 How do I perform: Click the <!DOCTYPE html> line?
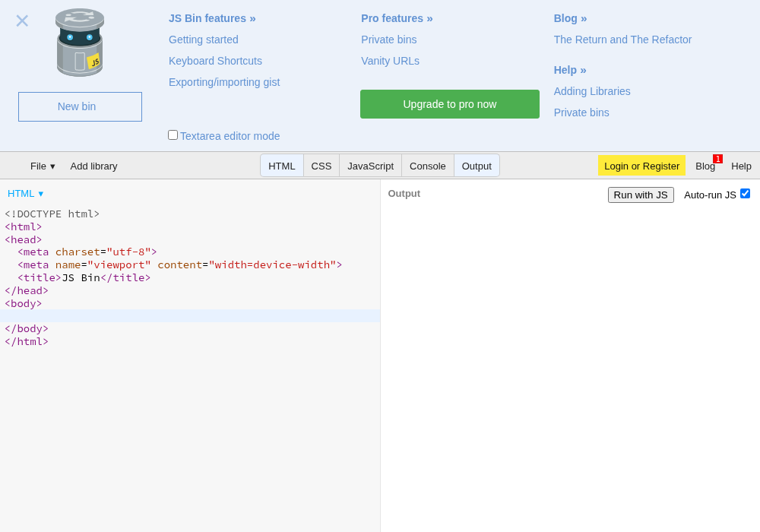point(52,214)
